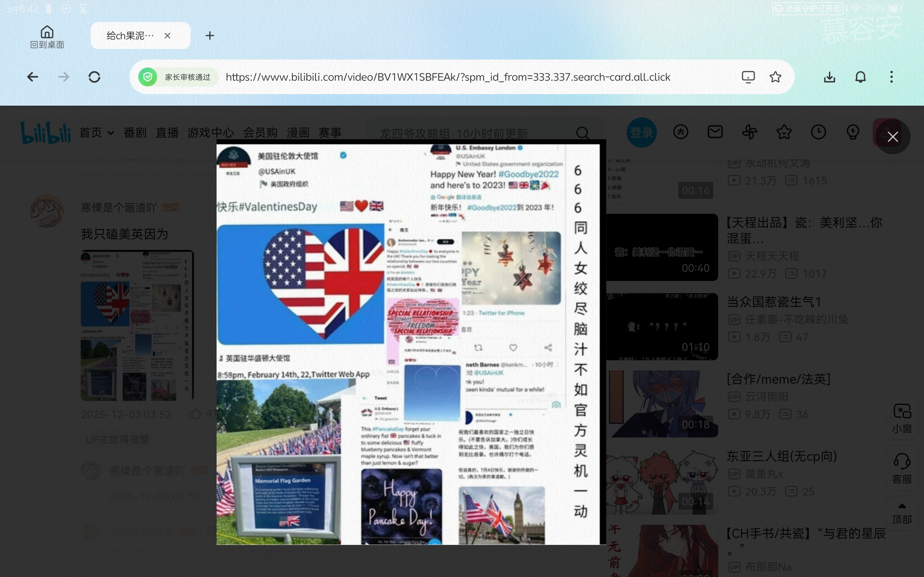Image resolution: width=924 pixels, height=577 pixels.
Task: Open the 番剧 menu item
Action: (x=135, y=133)
